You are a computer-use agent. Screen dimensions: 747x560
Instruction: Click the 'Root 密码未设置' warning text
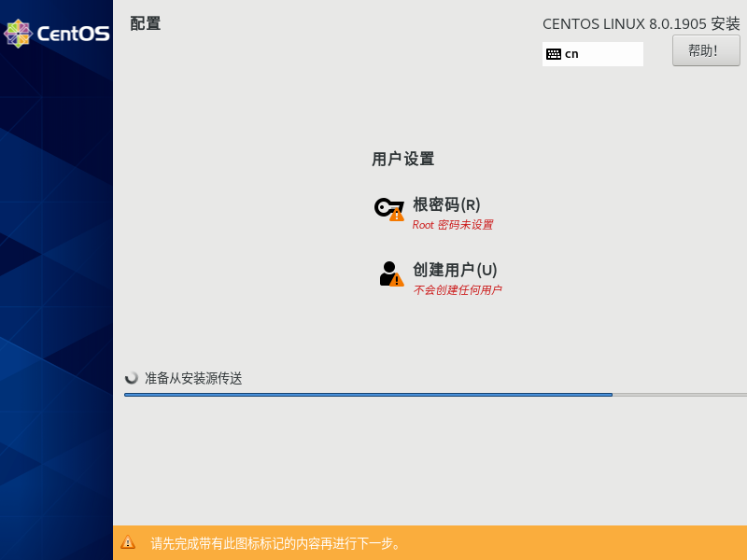tap(453, 225)
